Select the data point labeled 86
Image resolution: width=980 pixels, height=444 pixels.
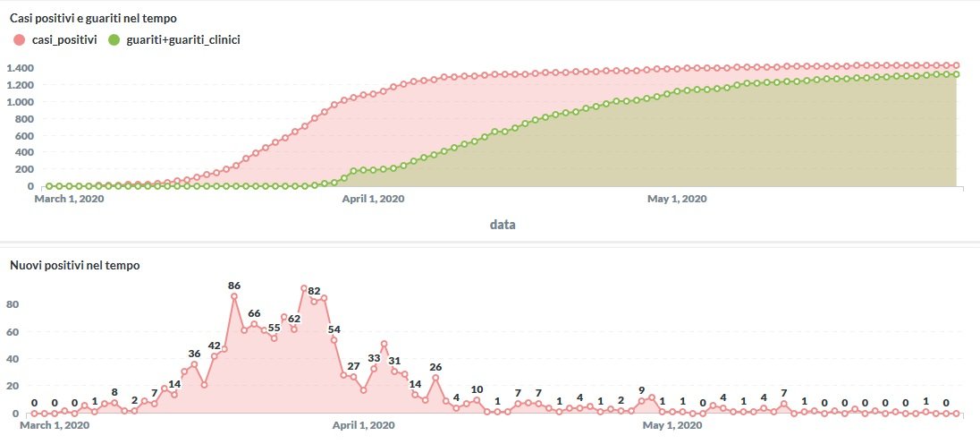pyautogui.click(x=234, y=296)
